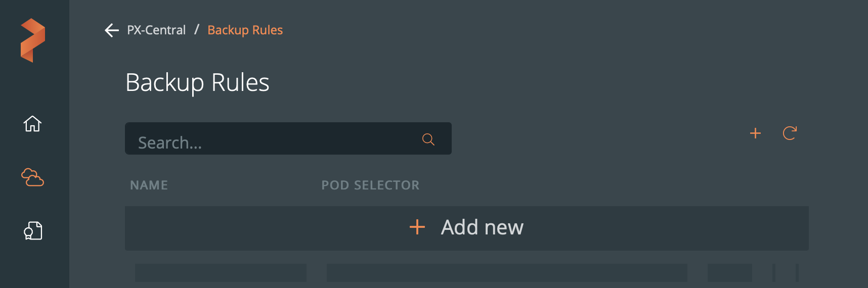The height and width of the screenshot is (288, 868).
Task: Click the orange plus icon near refresh
Action: 755,133
